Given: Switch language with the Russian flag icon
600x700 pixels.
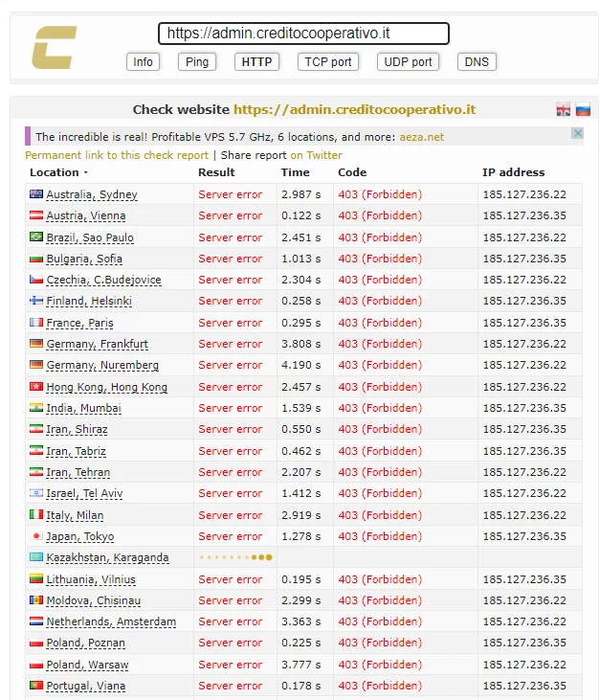Looking at the screenshot, I should 582,110.
